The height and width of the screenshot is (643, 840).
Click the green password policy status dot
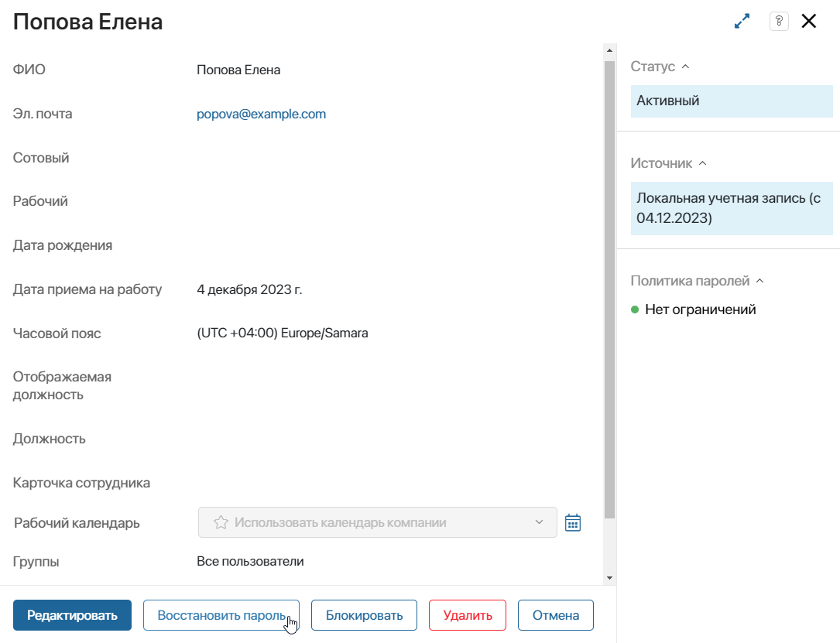[x=635, y=310]
